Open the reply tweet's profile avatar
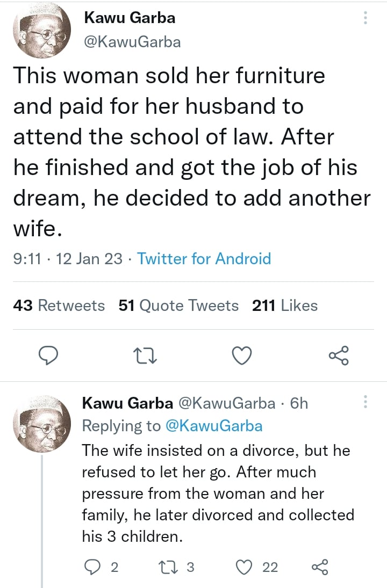 point(41,423)
